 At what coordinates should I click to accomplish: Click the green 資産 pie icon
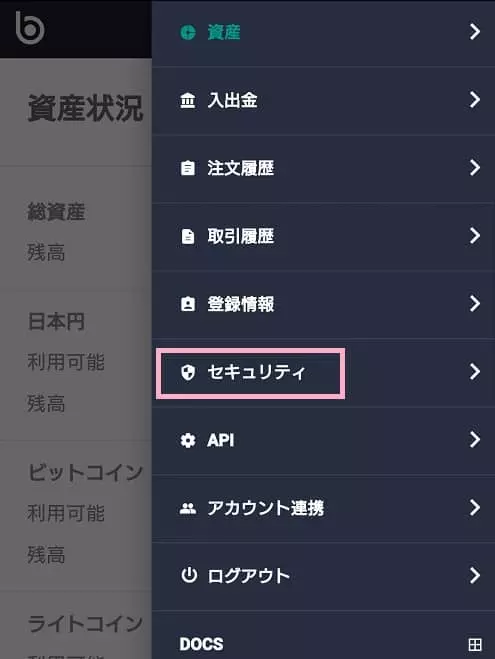188,32
